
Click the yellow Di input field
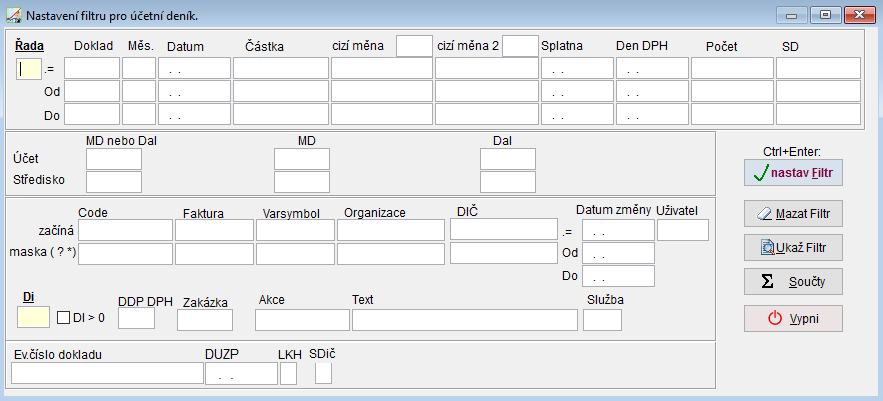pyautogui.click(x=33, y=318)
